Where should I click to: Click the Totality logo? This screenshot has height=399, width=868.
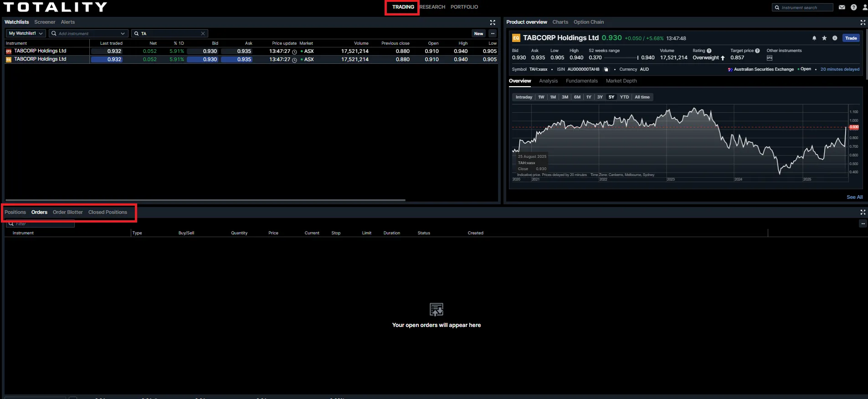pos(55,7)
